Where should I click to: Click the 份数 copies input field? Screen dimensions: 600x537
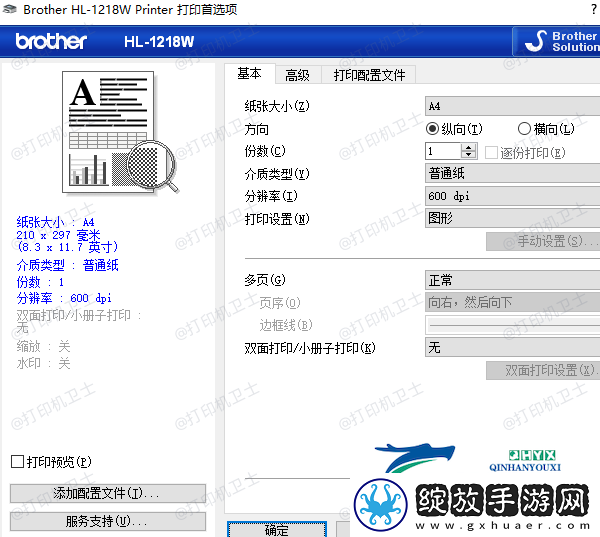[443, 151]
